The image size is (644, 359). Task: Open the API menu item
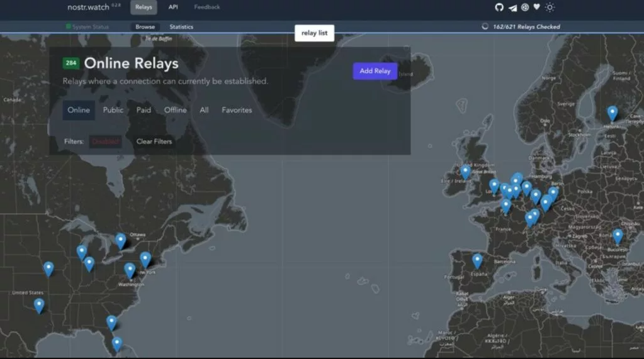[173, 8]
